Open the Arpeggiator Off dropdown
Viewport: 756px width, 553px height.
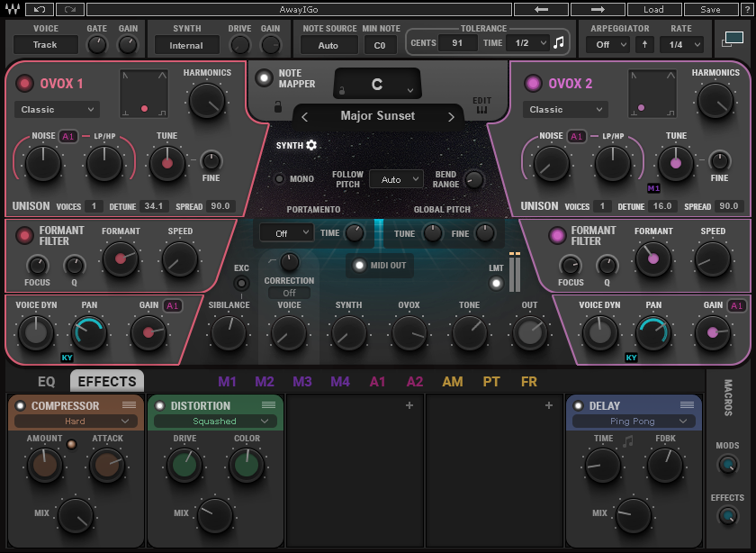click(607, 44)
